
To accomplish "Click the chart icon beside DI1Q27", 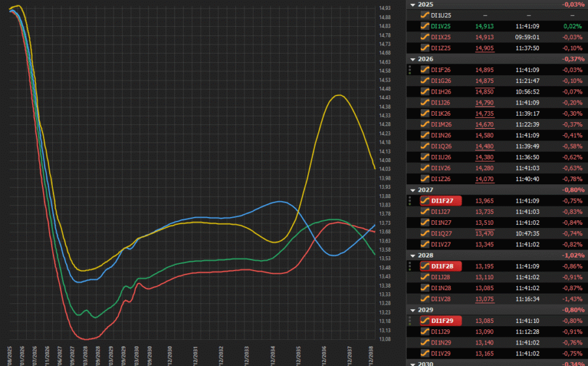I will click(x=425, y=233).
